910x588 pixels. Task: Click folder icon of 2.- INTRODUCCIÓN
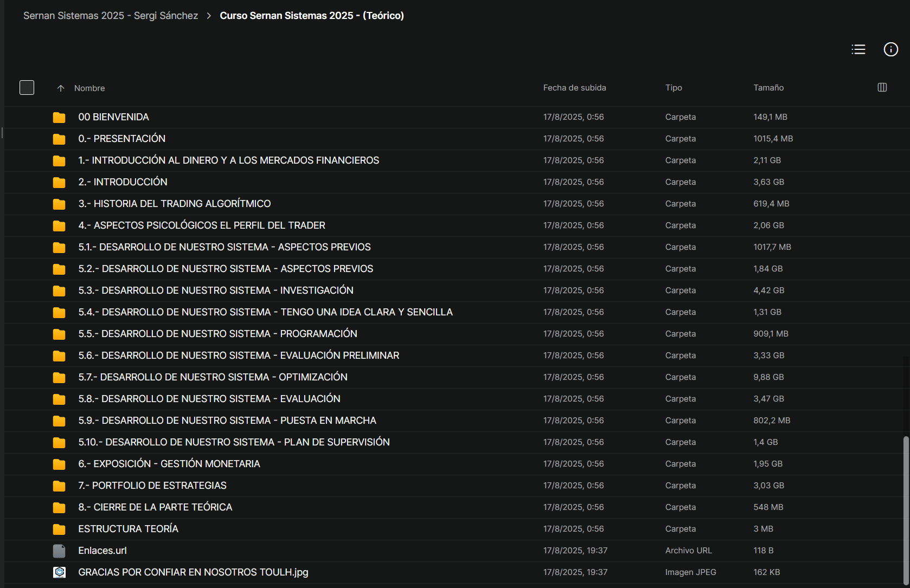(x=59, y=182)
